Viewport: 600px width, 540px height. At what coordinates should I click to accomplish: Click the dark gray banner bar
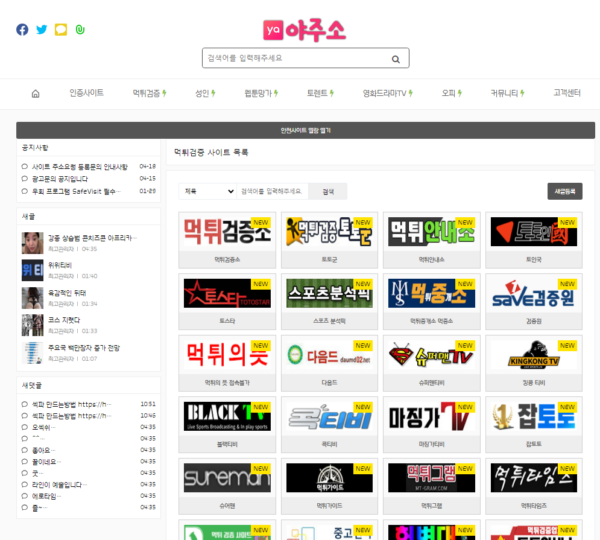(x=305, y=131)
